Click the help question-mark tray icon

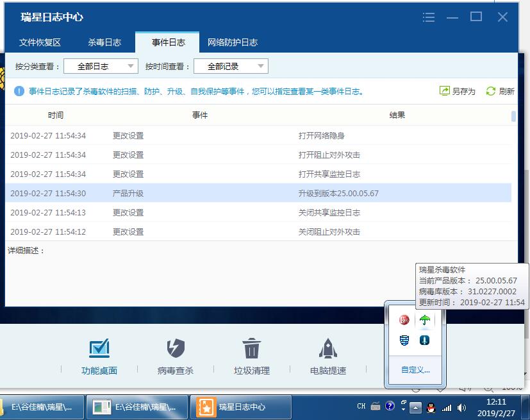[x=390, y=406]
